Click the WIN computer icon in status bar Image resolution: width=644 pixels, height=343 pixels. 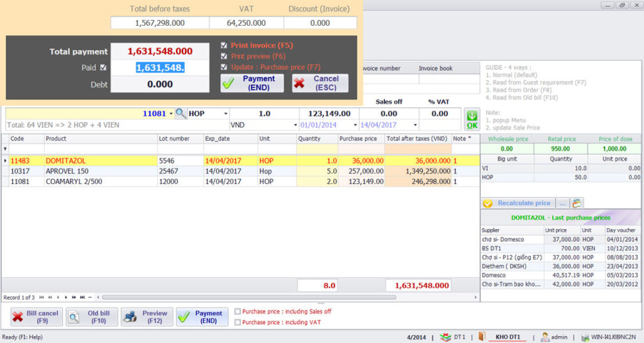coord(585,337)
